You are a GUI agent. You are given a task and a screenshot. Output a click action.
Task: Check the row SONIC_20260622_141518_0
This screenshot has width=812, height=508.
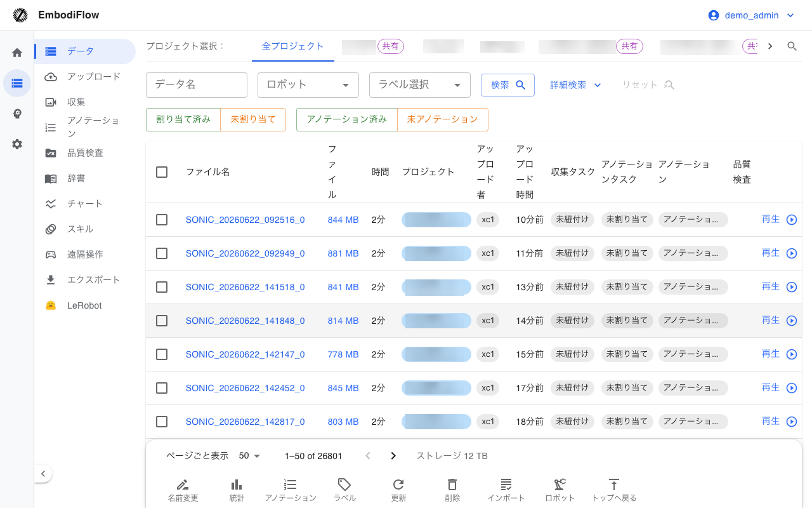(162, 287)
